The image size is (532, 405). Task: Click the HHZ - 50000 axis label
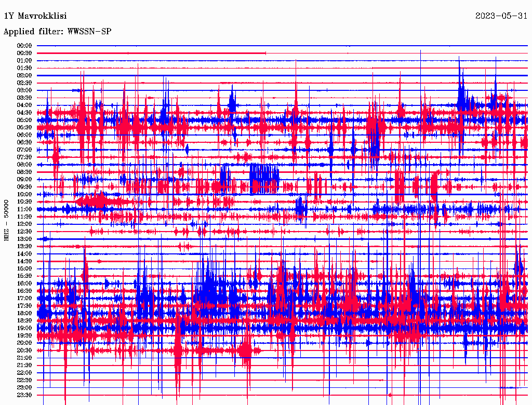click(6, 220)
